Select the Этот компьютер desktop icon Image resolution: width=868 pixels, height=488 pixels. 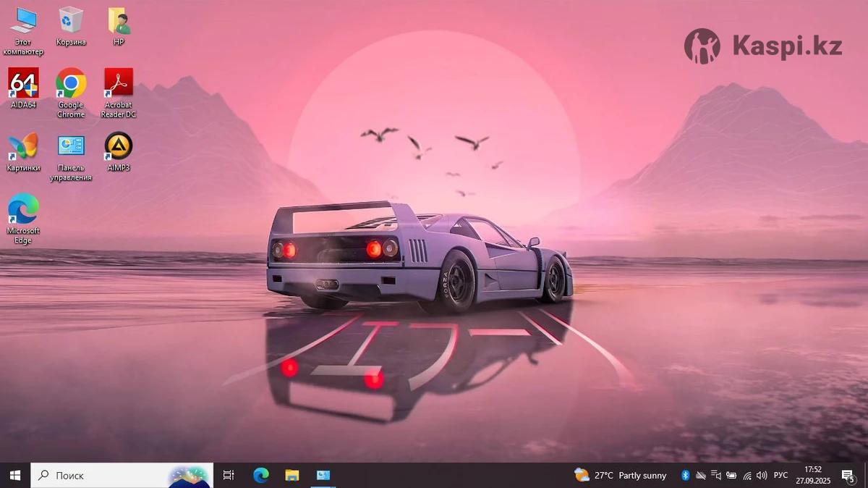[23, 21]
